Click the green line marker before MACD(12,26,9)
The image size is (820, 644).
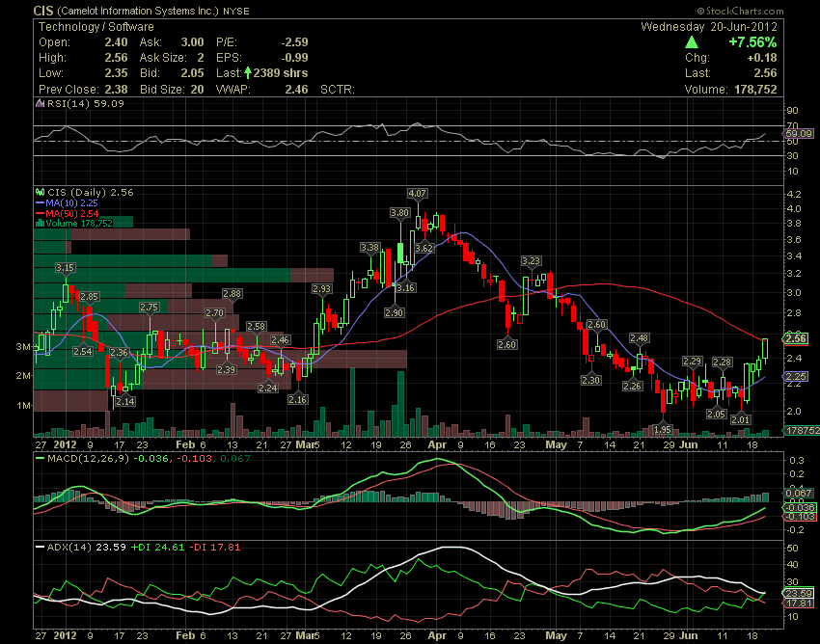pos(40,459)
